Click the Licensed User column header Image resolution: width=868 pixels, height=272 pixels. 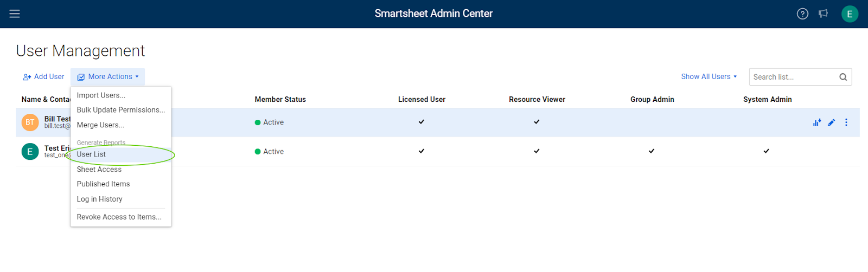pos(422,100)
